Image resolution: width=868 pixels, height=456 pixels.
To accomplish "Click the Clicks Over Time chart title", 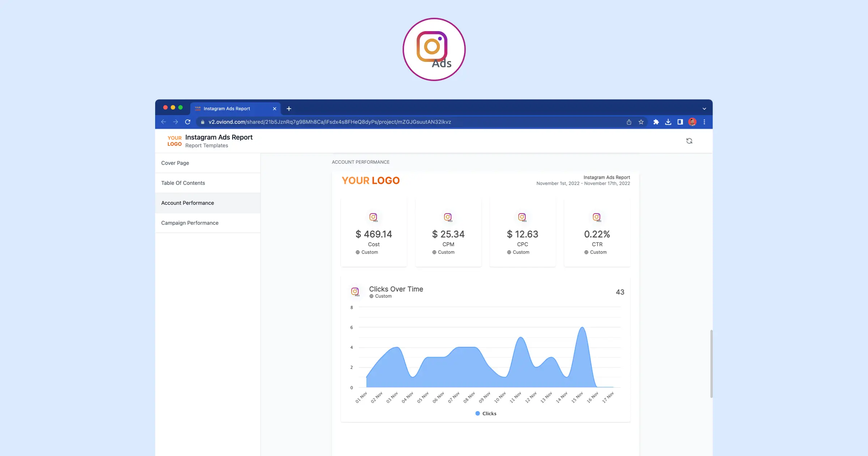I will click(x=396, y=289).
